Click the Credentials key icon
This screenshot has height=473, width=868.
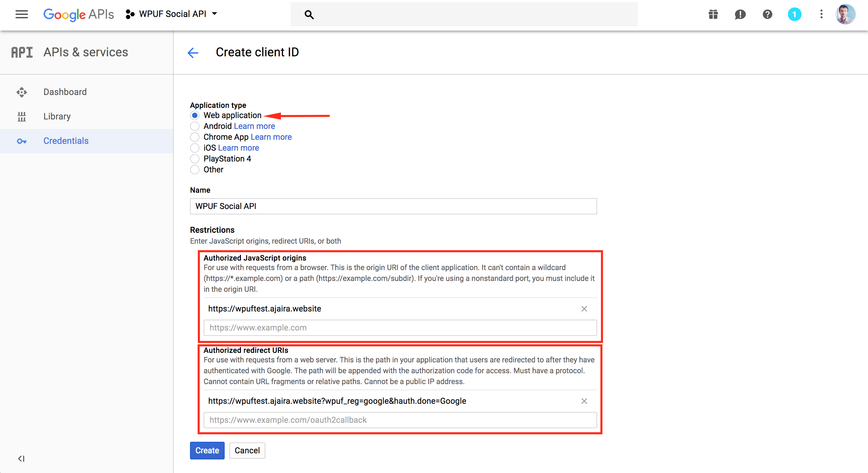point(22,141)
